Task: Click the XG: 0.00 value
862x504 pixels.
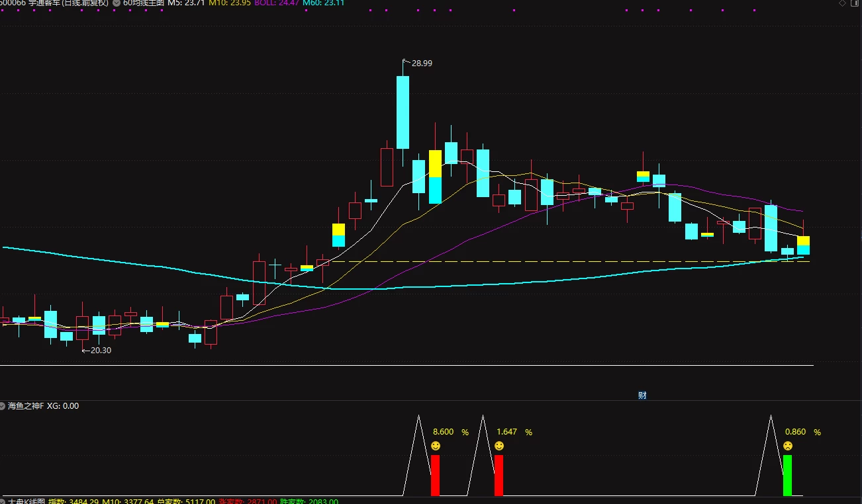Action: coord(63,405)
